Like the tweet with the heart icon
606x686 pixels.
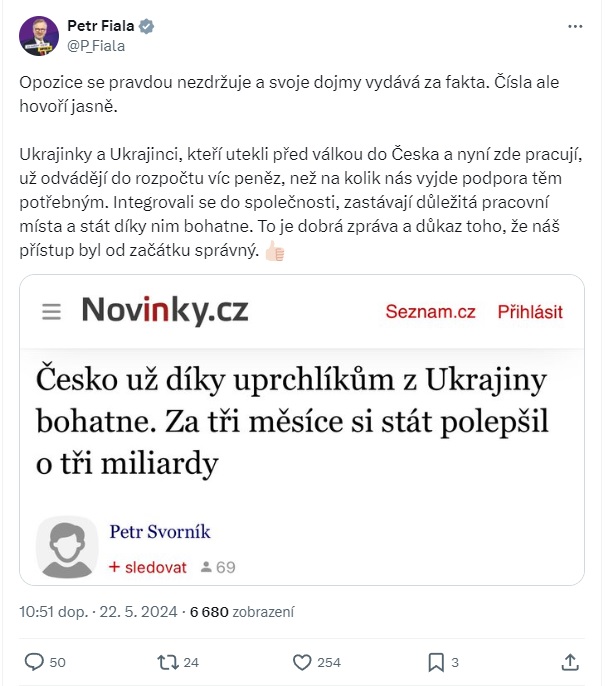(x=302, y=662)
